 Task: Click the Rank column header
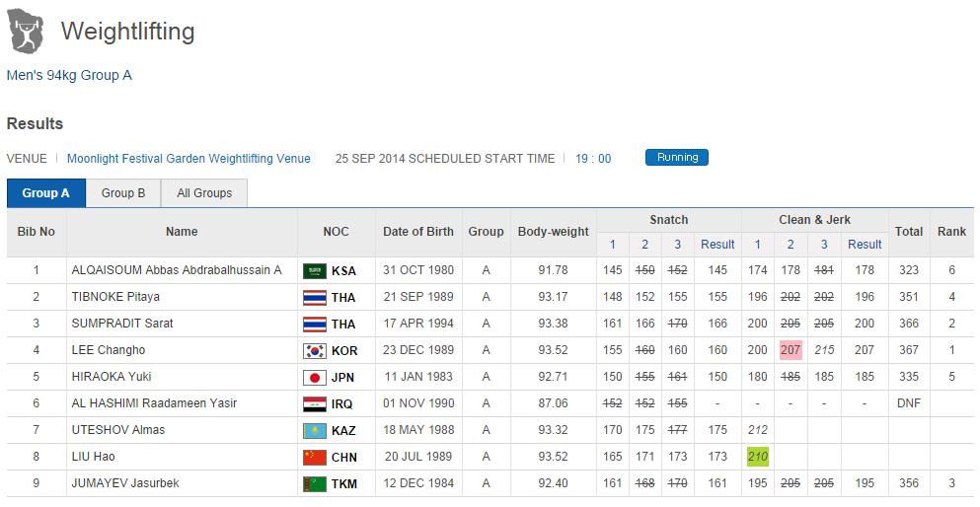click(x=951, y=232)
